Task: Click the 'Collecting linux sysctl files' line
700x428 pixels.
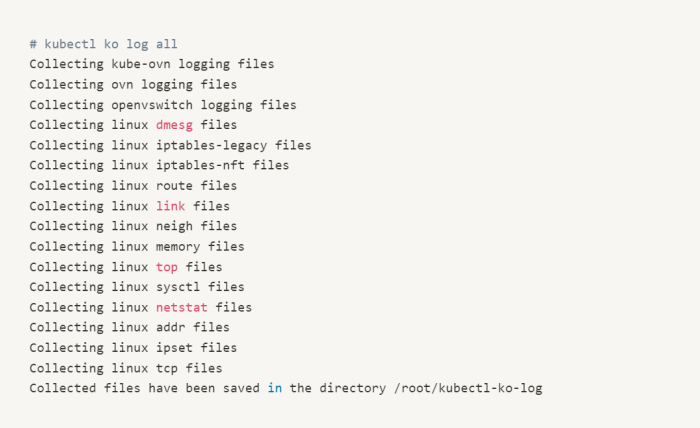Action: point(136,287)
